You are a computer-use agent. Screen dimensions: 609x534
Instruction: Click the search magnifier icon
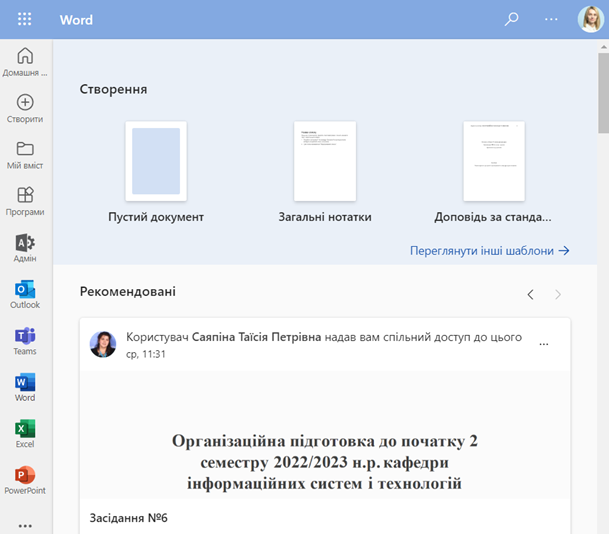coord(512,19)
